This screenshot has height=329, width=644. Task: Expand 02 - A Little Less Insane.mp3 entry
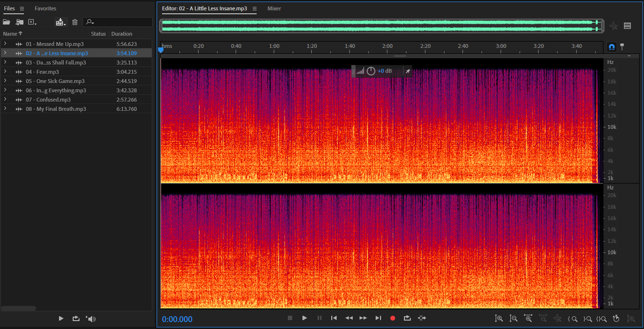[5, 53]
